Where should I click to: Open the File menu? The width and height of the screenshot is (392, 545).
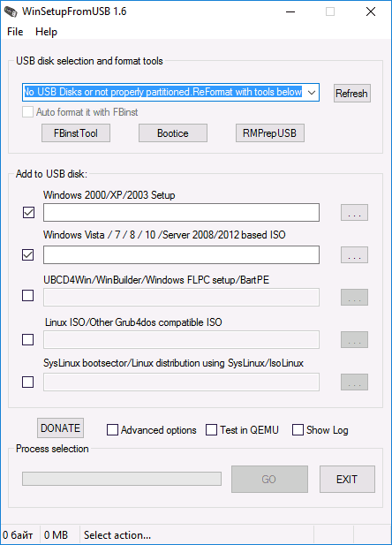tap(15, 32)
